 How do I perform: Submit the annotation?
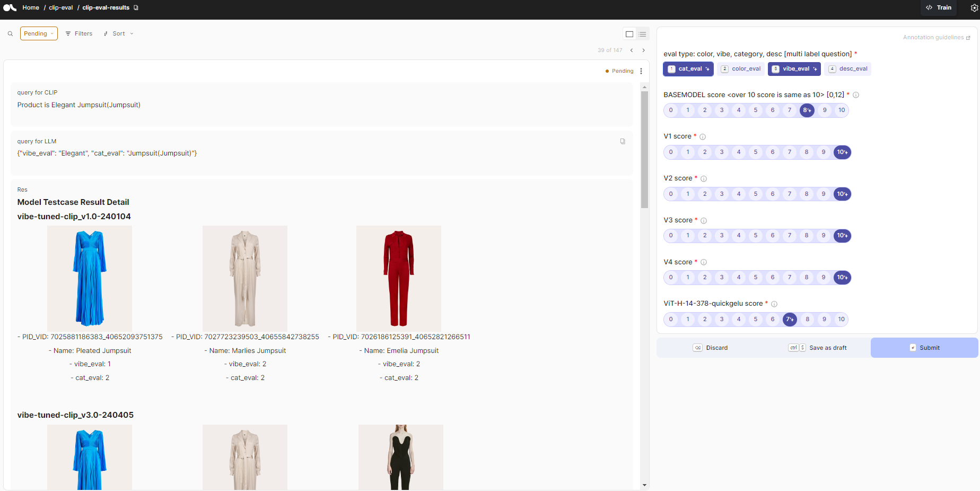tap(924, 348)
